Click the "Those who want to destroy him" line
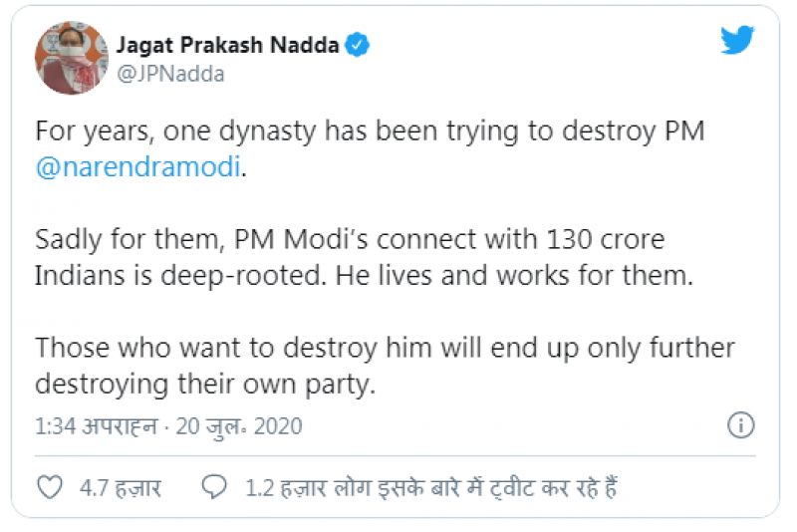Image resolution: width=797 pixels, height=532 pixels. 385,348
